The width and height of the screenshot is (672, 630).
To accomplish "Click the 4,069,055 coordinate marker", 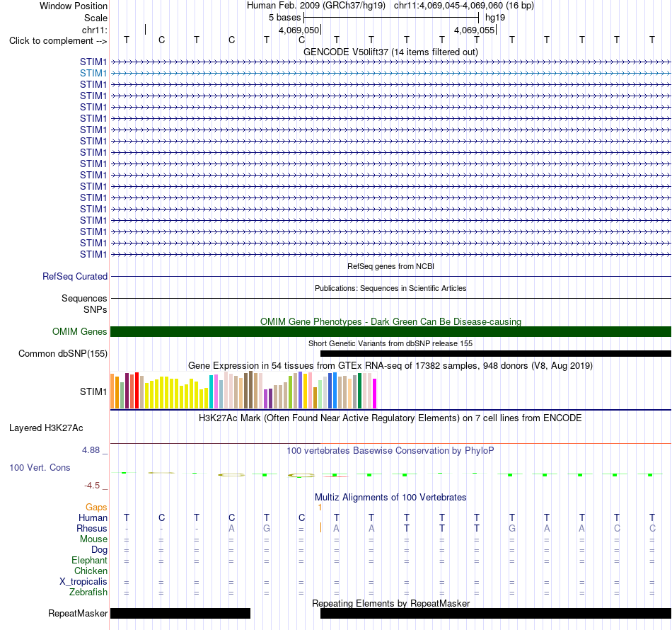I will click(x=474, y=30).
